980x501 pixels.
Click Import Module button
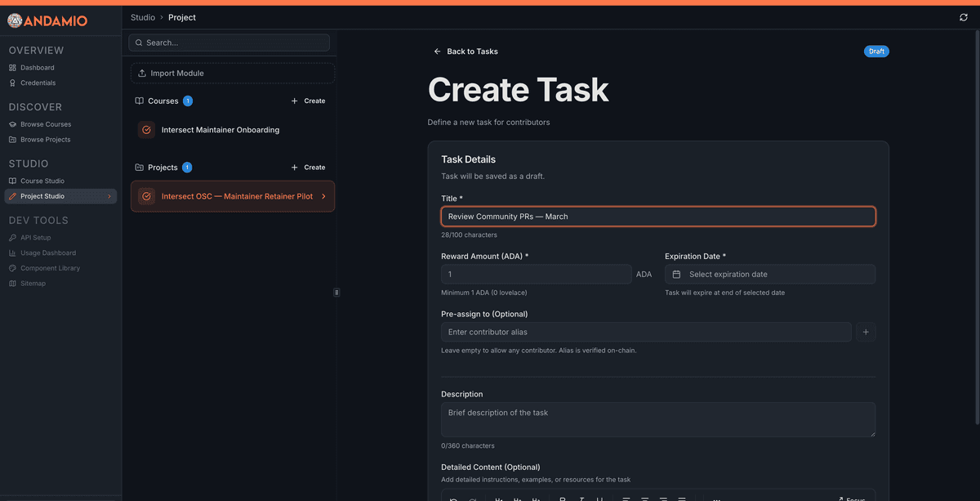[233, 74]
